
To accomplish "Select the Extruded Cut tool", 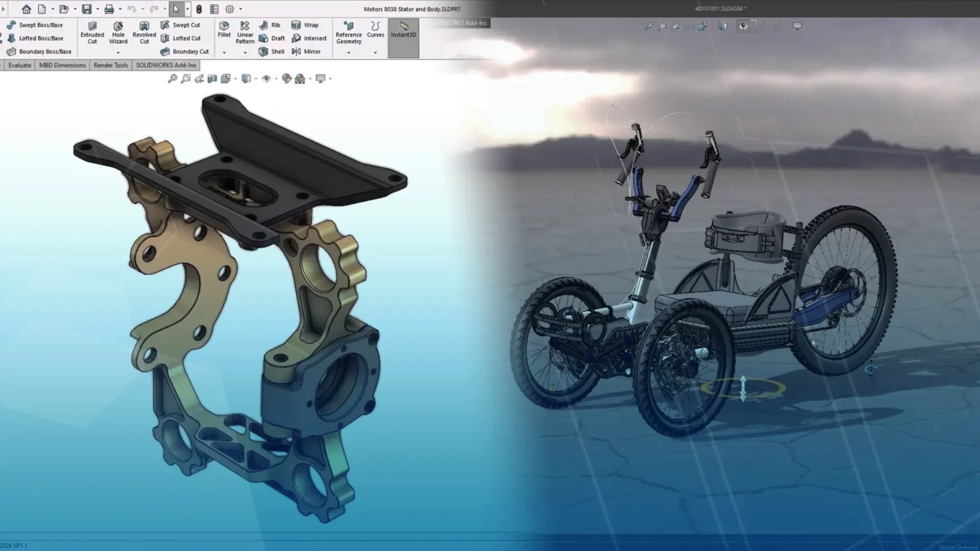I will [92, 33].
